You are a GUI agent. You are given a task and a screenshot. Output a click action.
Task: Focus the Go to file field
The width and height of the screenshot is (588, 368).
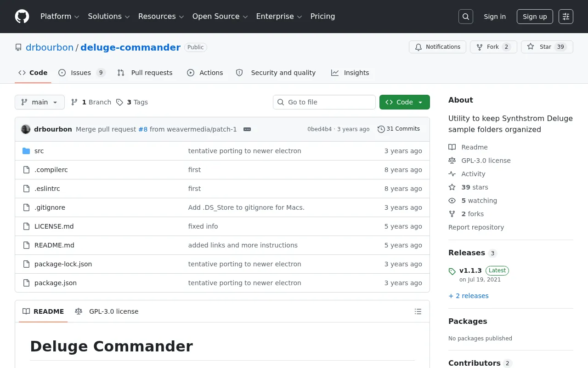pos(324,102)
